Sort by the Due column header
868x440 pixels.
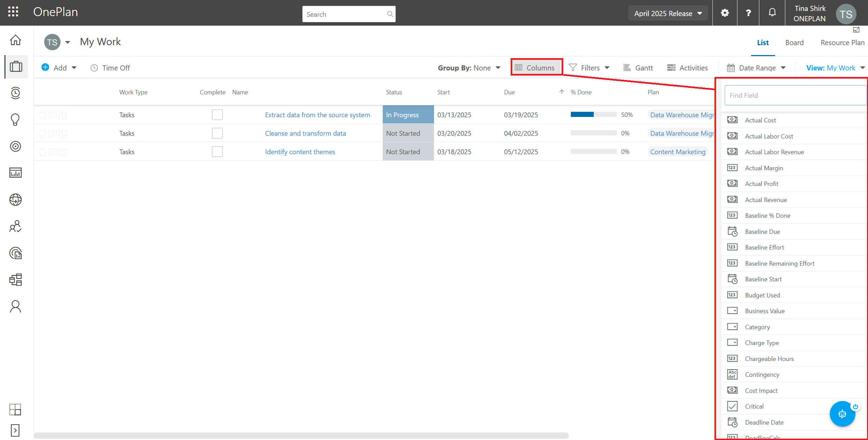[509, 92]
